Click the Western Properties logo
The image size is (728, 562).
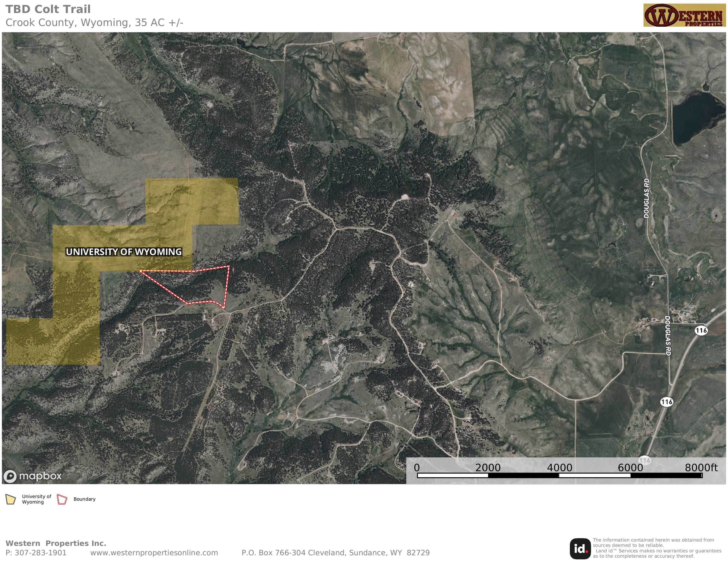[x=685, y=15]
